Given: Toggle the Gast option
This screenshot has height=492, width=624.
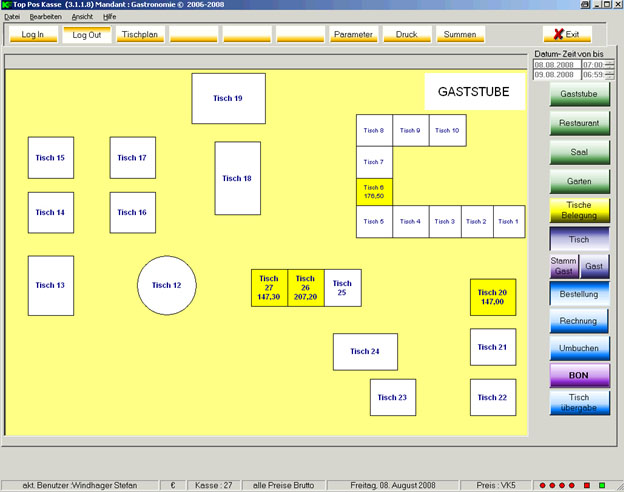Looking at the screenshot, I should [594, 266].
